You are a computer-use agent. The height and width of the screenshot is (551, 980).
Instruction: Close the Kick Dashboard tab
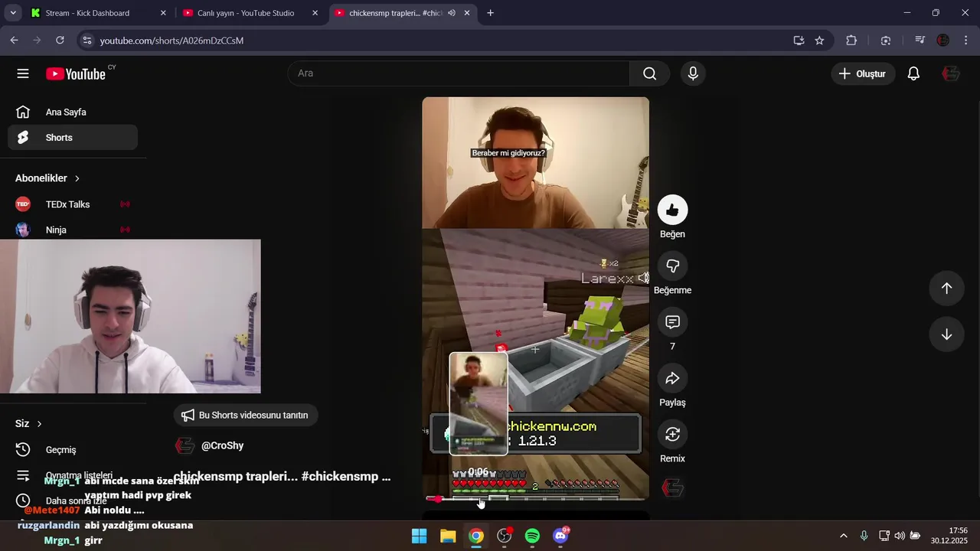click(163, 13)
